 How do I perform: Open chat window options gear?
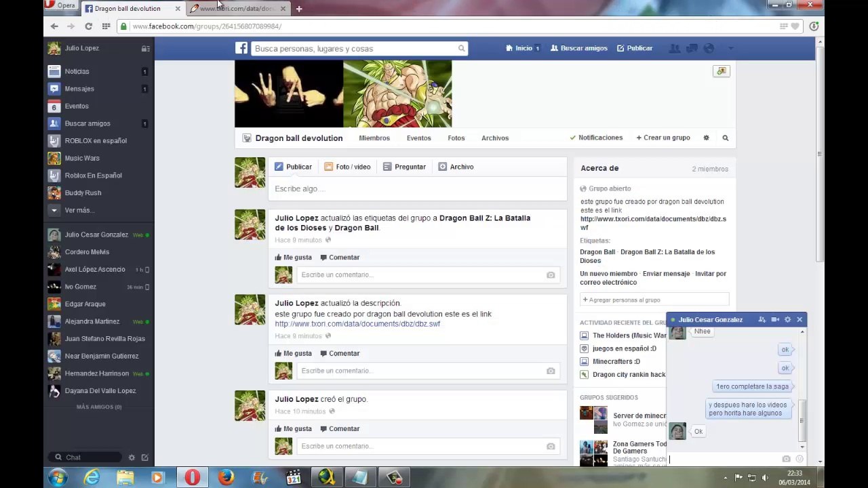coord(787,319)
